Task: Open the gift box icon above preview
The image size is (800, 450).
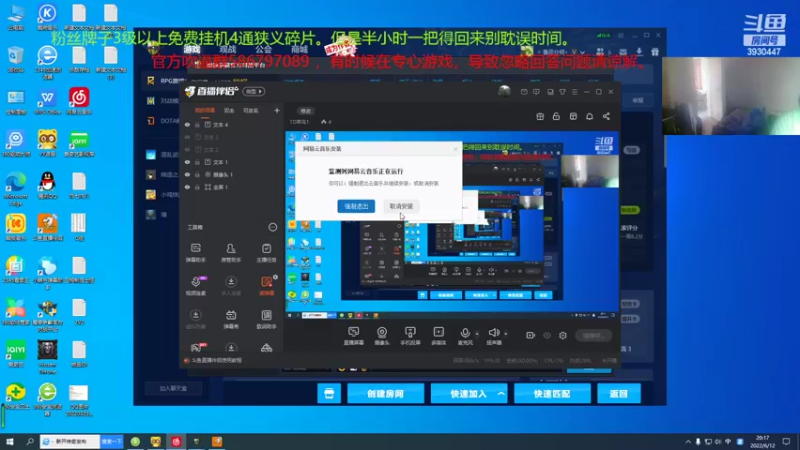Action: (540, 116)
